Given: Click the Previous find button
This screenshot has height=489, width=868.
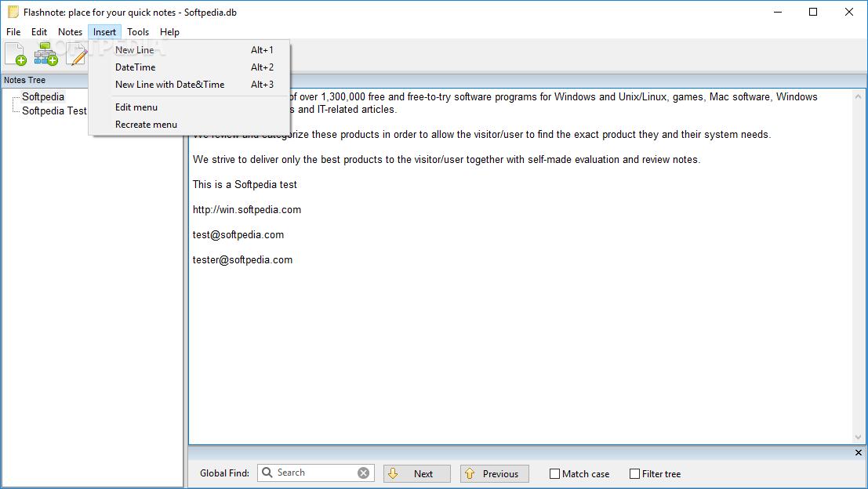Looking at the screenshot, I should pos(494,473).
